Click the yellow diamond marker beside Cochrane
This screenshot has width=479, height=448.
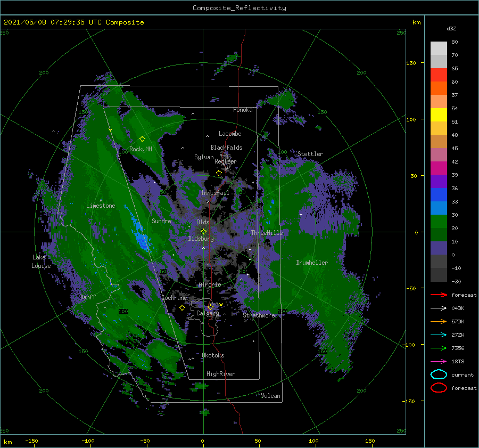(182, 308)
